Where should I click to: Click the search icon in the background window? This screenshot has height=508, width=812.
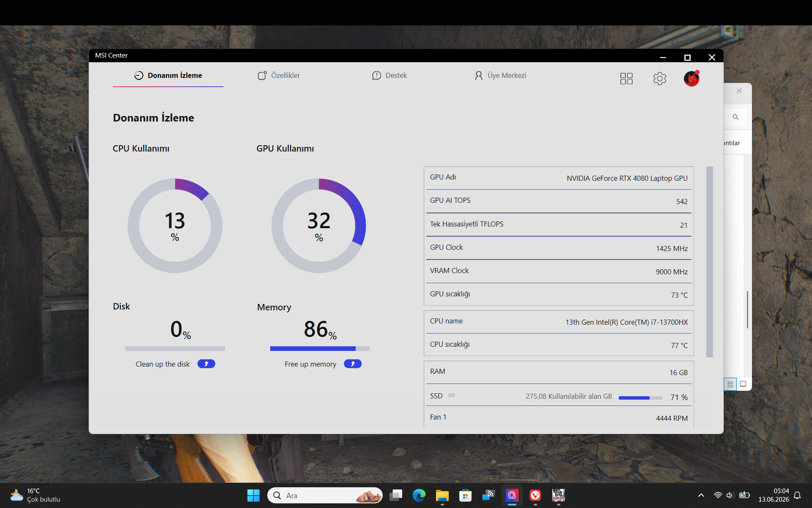(736, 117)
